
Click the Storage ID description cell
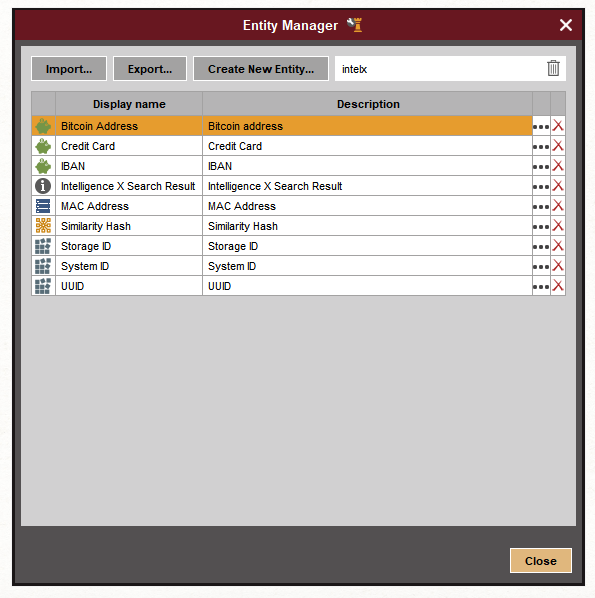[x=367, y=246]
